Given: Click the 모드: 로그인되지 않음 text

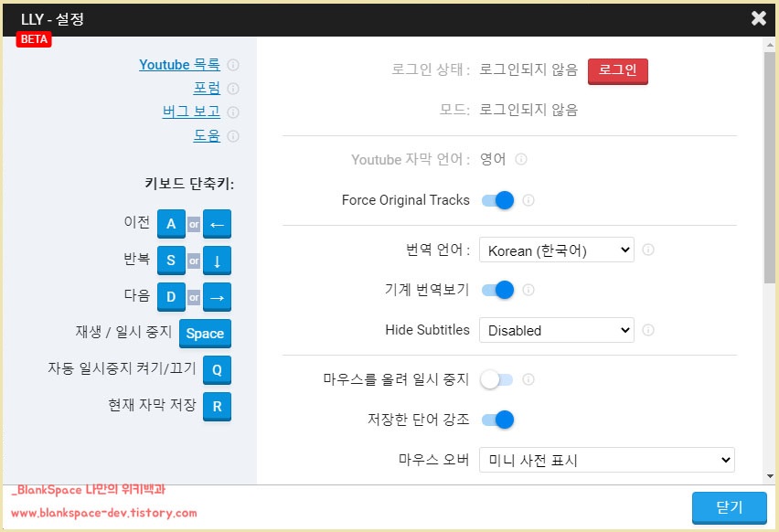Looking at the screenshot, I should coord(508,110).
